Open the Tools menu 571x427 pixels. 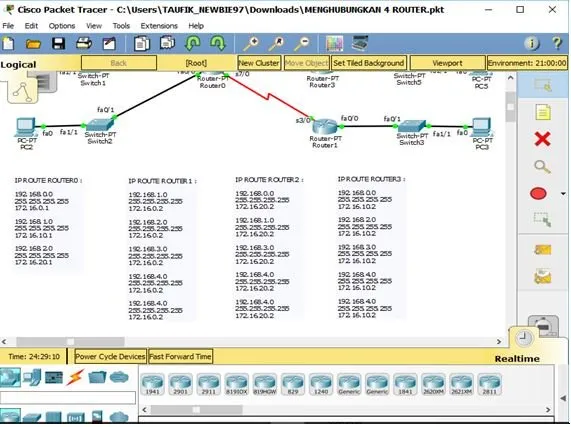[x=121, y=26]
